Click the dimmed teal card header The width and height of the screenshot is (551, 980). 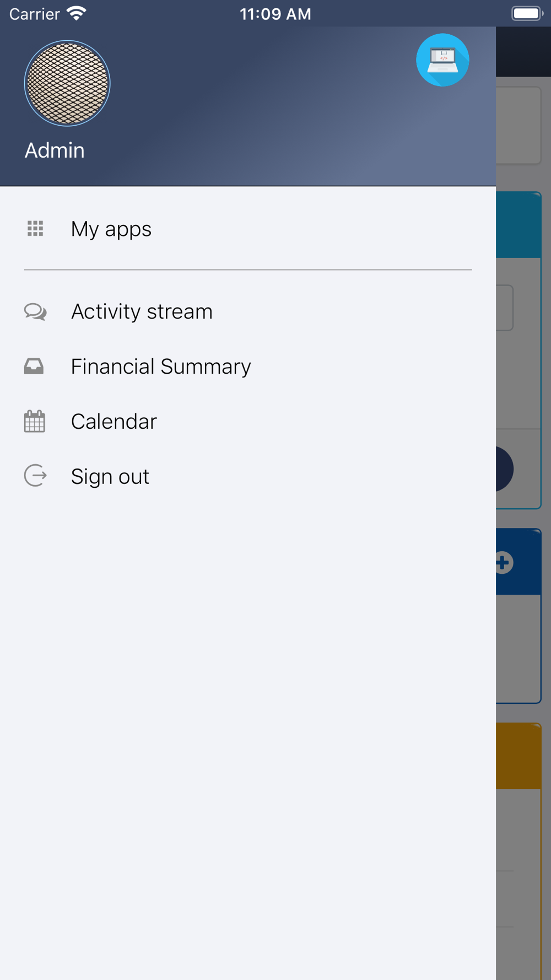[518, 225]
